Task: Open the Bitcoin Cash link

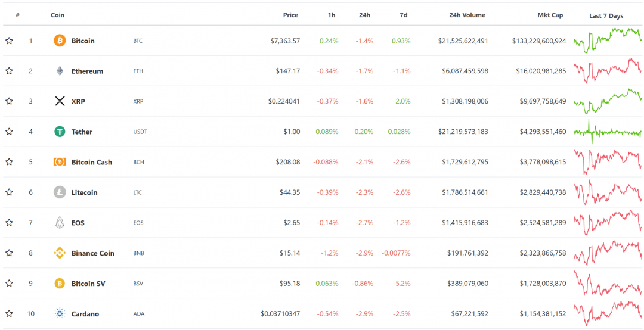Action: [x=92, y=162]
